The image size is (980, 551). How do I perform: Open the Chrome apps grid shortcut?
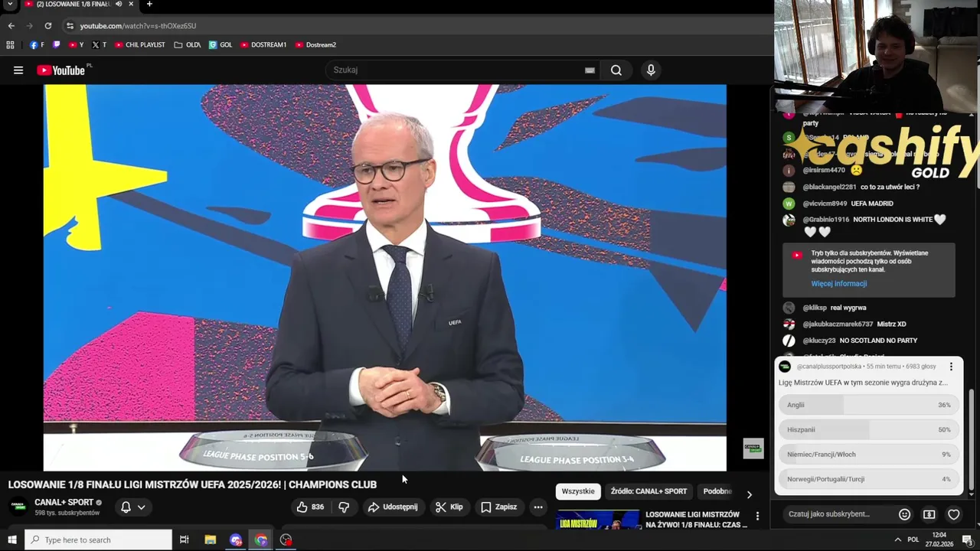10,45
